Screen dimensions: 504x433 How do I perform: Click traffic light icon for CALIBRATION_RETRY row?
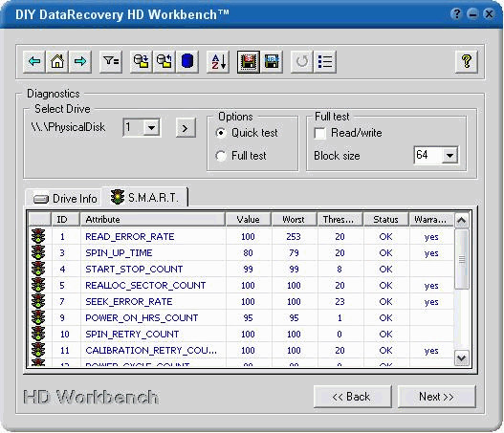coord(38,350)
